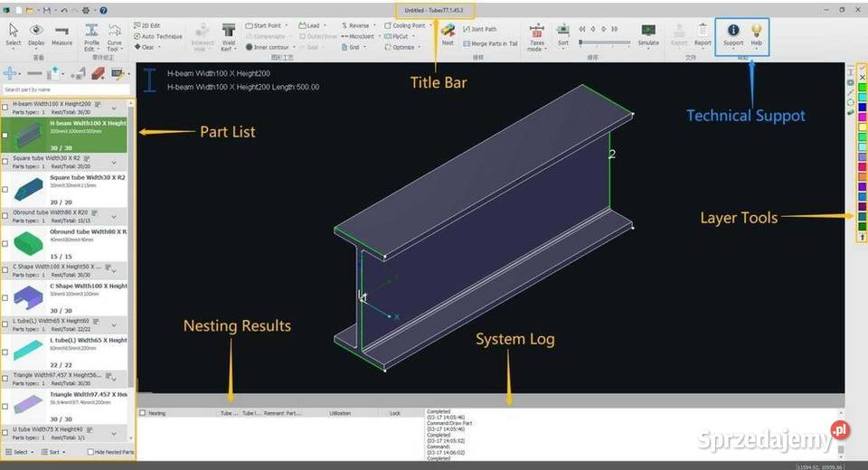Tick the checkbox for H-beam group header
This screenshot has height=470, width=868.
(5, 108)
